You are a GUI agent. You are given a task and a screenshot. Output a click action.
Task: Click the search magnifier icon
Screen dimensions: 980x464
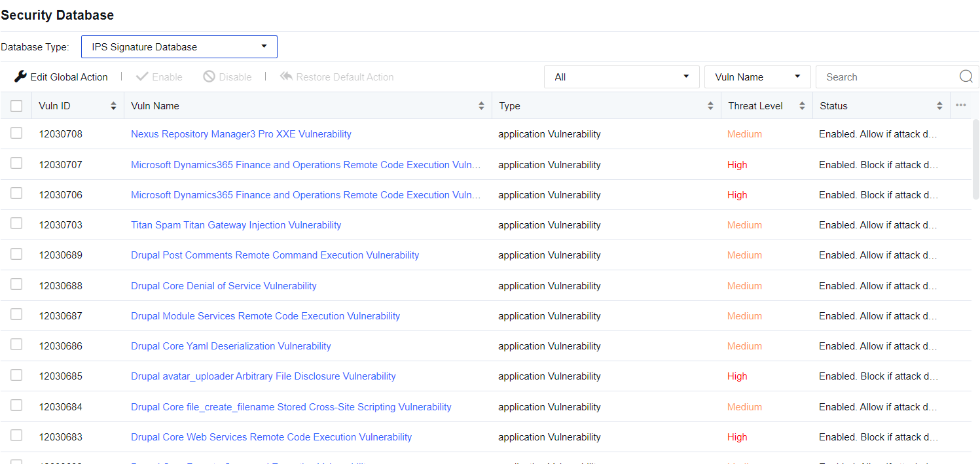(x=966, y=77)
